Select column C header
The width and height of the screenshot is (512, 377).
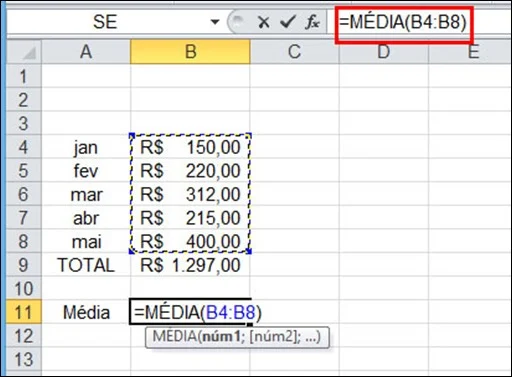[x=294, y=52]
